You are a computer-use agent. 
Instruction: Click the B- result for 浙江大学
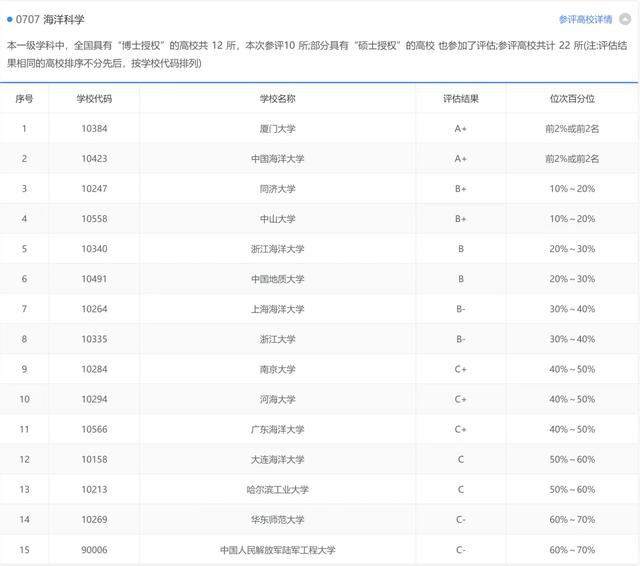coord(461,339)
